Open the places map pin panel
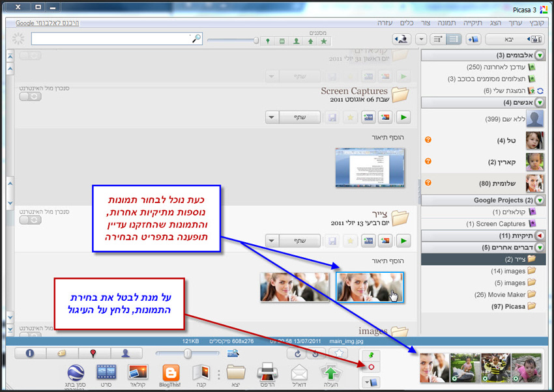 coord(93,353)
